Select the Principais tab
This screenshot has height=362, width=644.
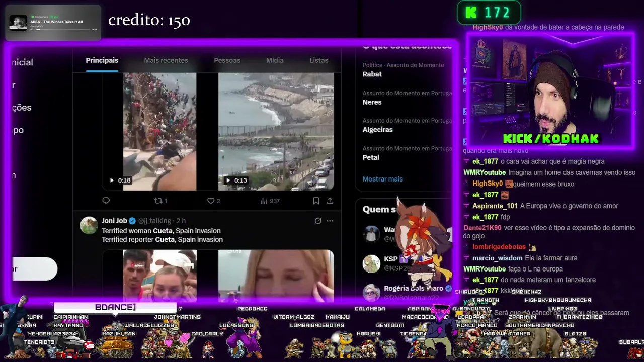pyautogui.click(x=102, y=60)
